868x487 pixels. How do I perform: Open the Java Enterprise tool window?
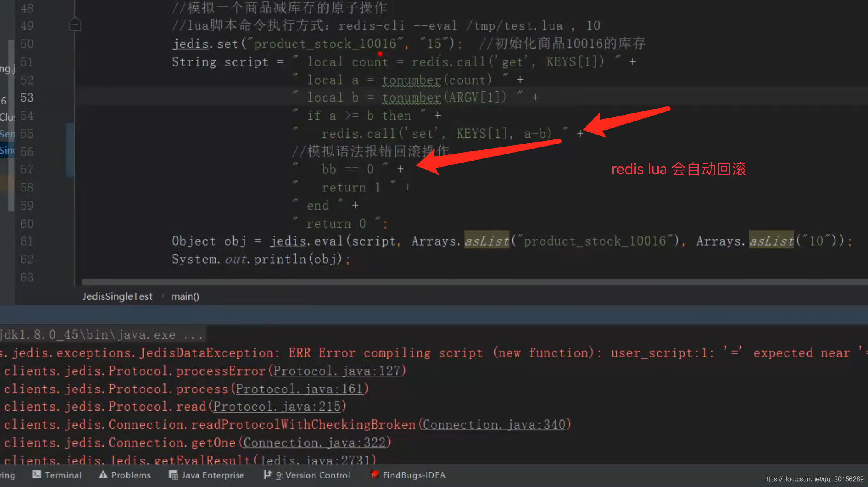206,475
